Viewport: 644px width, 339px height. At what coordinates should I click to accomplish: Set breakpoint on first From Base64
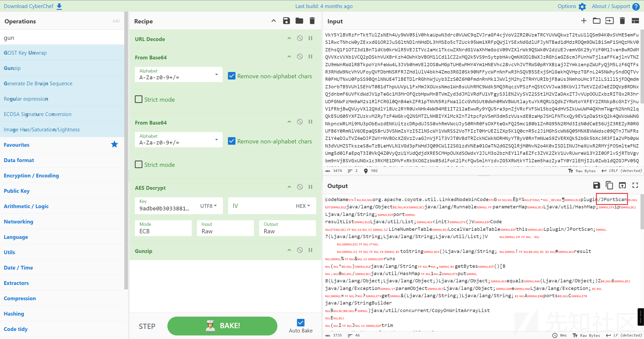click(x=310, y=57)
